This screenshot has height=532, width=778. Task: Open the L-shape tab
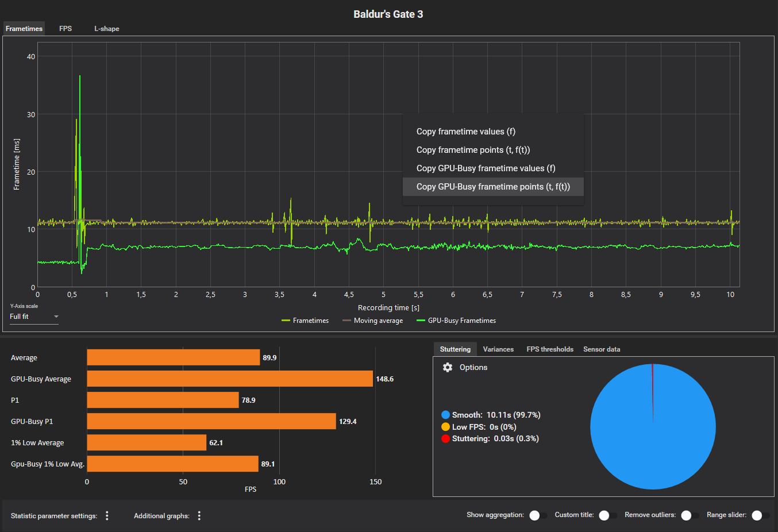(107, 29)
